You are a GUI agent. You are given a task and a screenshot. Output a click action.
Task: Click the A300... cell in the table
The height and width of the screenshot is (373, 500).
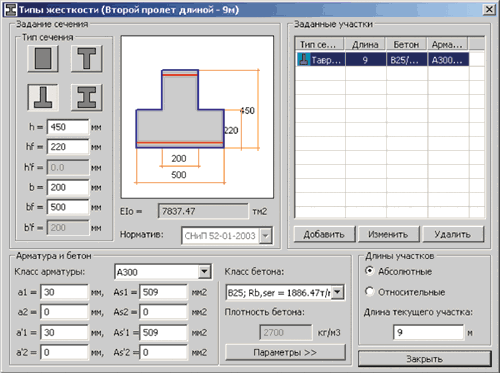pyautogui.click(x=448, y=60)
